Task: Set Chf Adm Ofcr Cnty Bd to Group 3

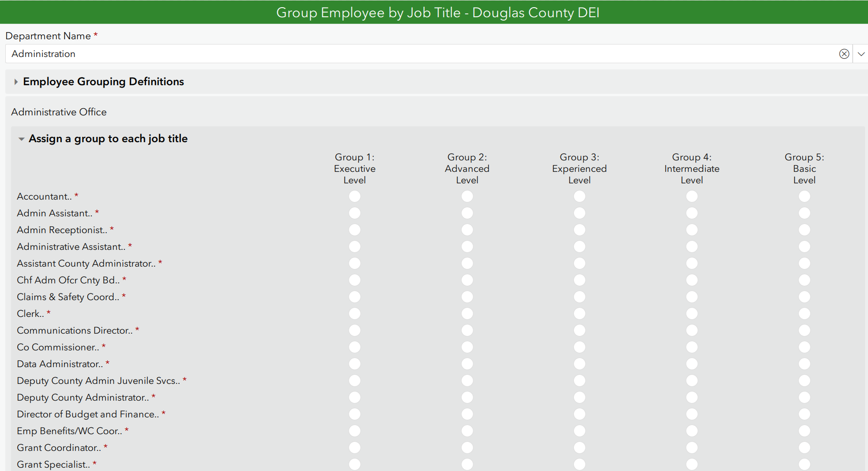Action: pos(580,280)
